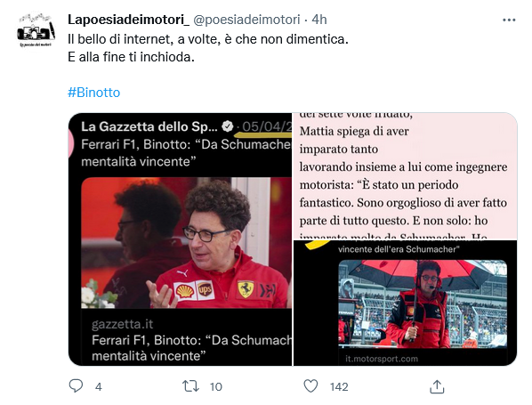
Task: Open the share upload icon
Action: [x=437, y=386]
